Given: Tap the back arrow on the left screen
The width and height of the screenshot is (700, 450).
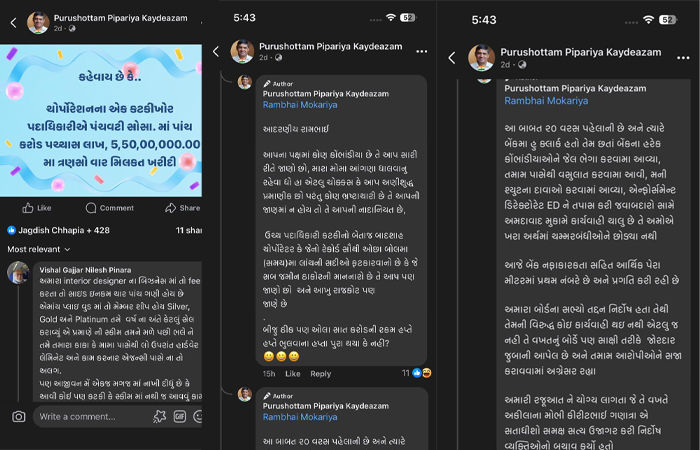Looking at the screenshot, I should pyautogui.click(x=13, y=23).
